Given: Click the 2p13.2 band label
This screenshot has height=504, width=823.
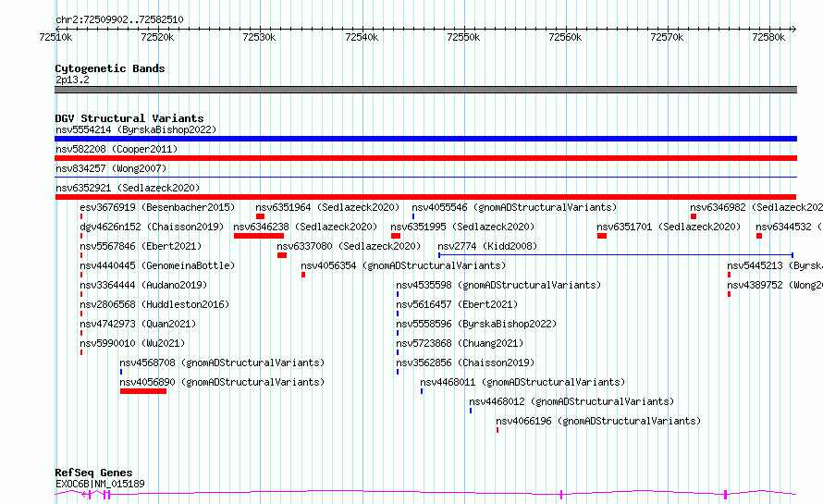Looking at the screenshot, I should tap(72, 80).
